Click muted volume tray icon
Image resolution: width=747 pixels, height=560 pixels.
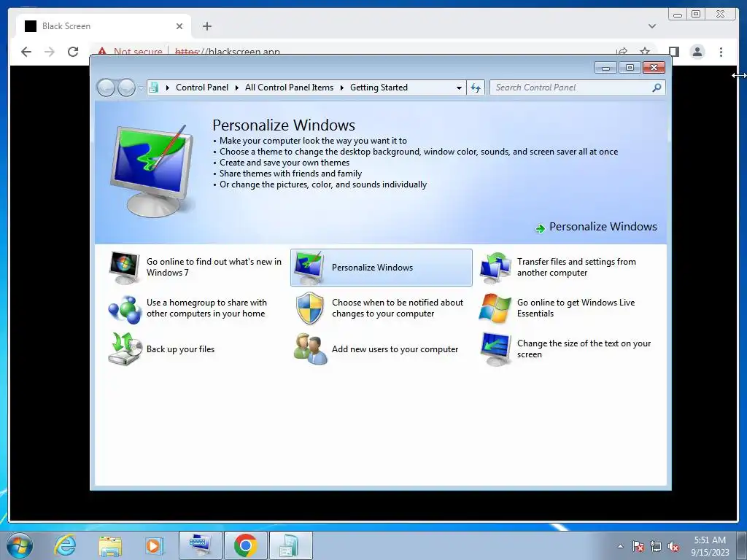point(673,546)
